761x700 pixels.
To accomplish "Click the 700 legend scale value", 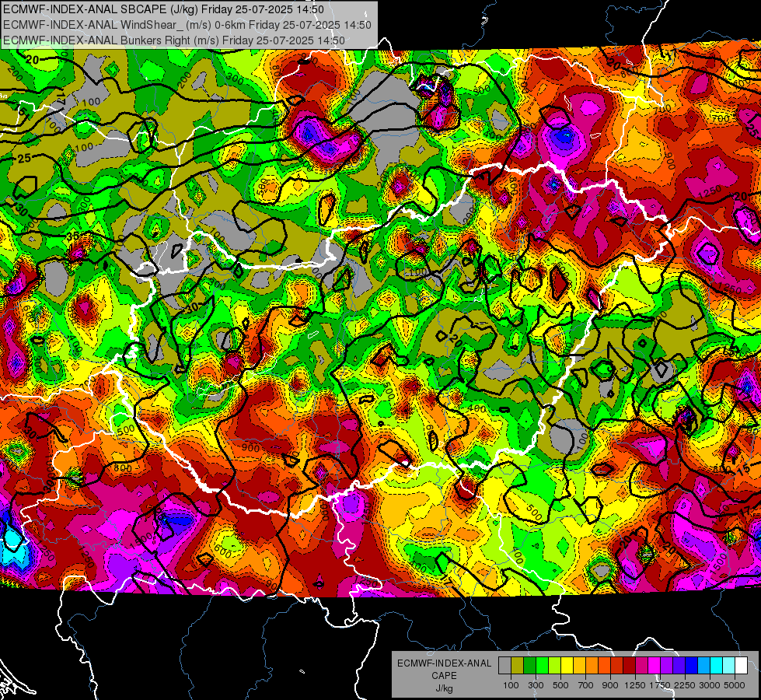I will (586, 685).
